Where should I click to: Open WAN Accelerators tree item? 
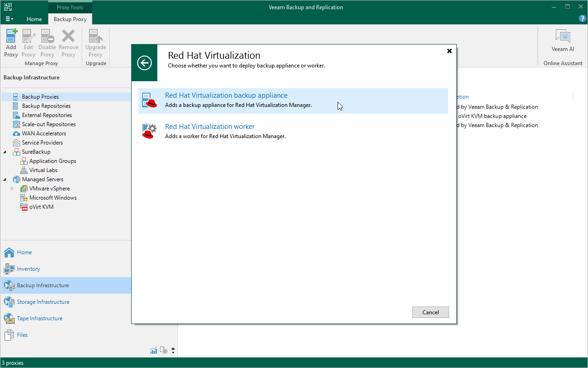44,134
